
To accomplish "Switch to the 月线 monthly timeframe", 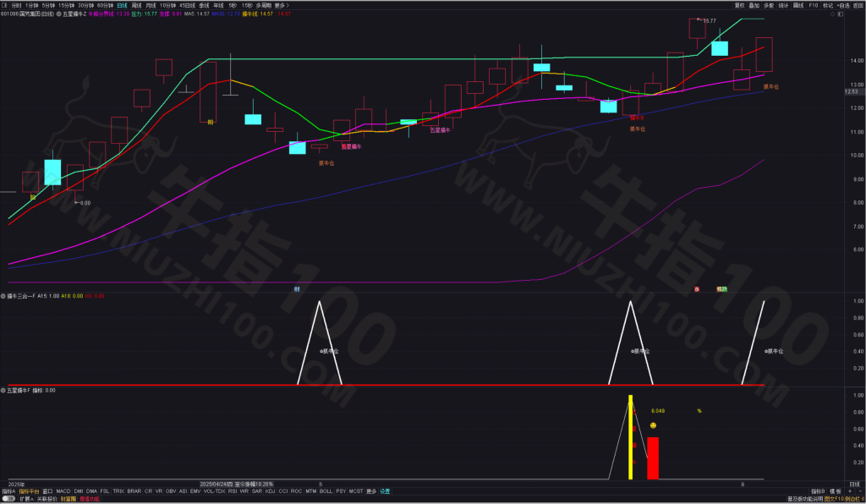I will [151, 6].
